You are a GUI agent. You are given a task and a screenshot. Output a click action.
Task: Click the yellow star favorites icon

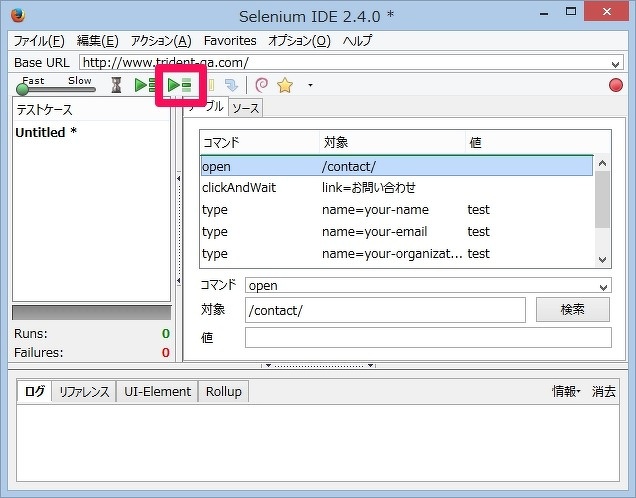[x=285, y=86]
